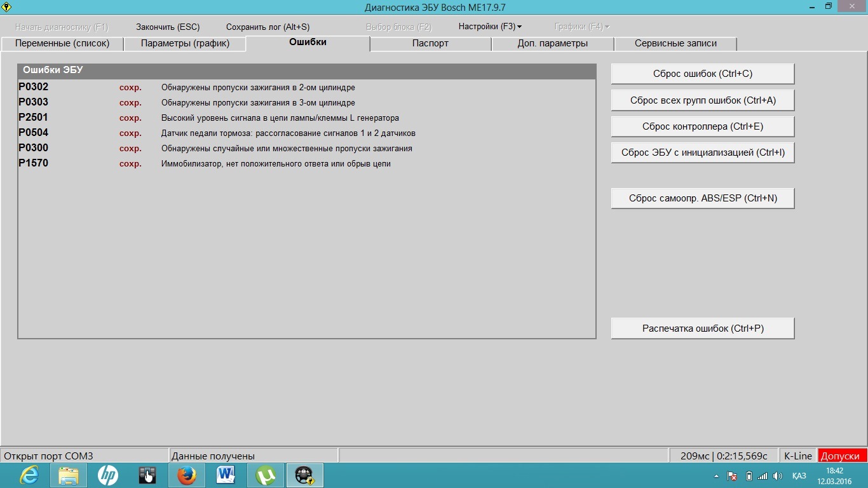The width and height of the screenshot is (868, 488).
Task: Click the Ошибки ЭБУ list header
Action: [307, 71]
